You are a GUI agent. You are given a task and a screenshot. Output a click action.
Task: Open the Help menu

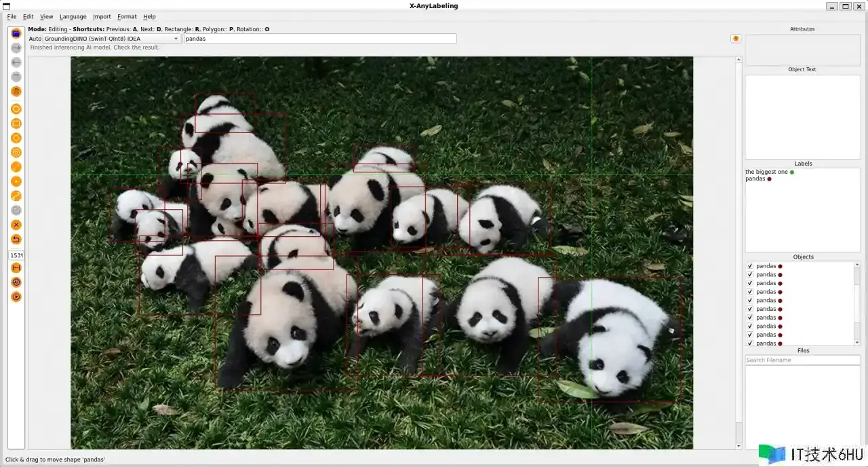(x=149, y=16)
